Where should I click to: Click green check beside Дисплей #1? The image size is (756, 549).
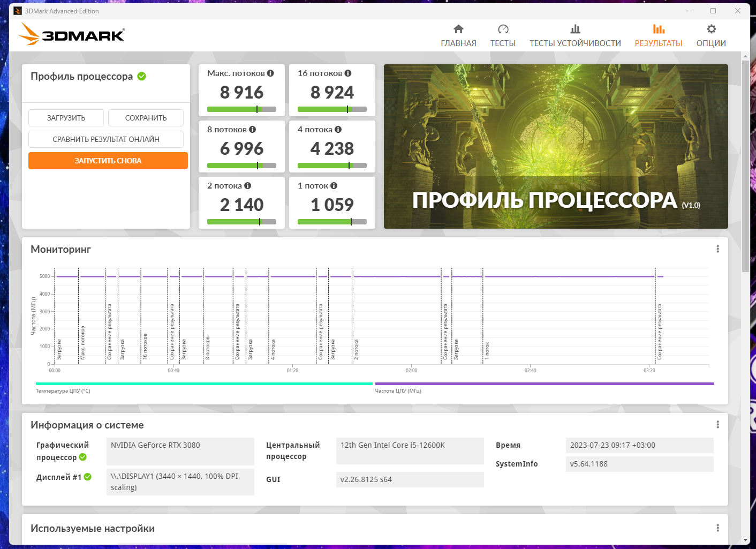coord(88,477)
